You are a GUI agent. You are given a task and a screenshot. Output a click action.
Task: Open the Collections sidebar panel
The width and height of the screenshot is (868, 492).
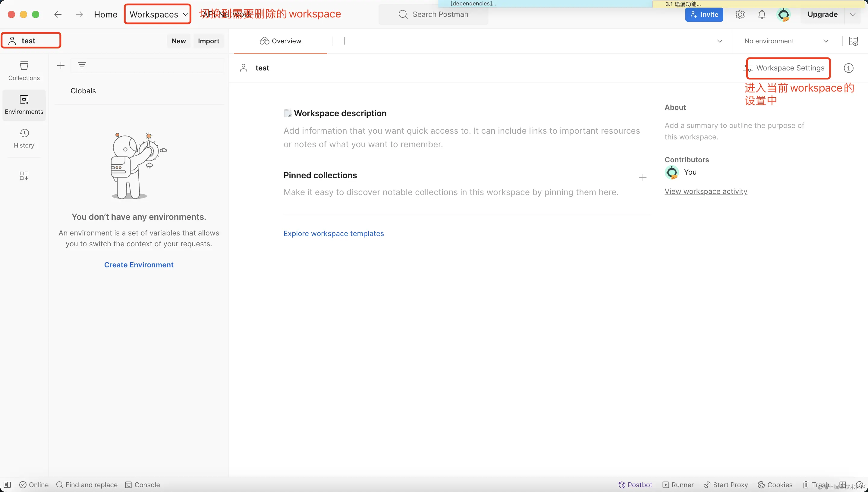point(24,71)
